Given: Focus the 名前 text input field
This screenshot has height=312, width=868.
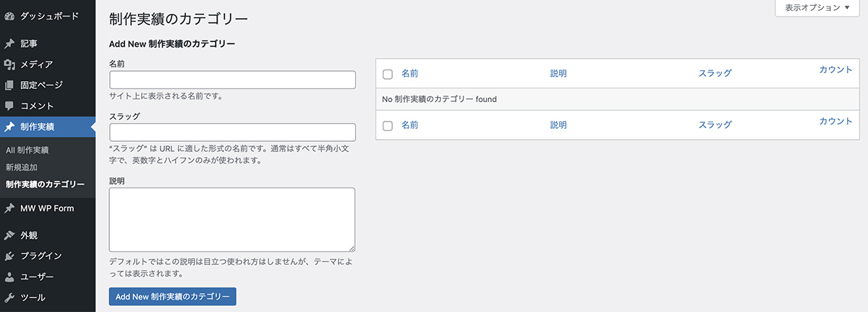Looking at the screenshot, I should pos(232,80).
